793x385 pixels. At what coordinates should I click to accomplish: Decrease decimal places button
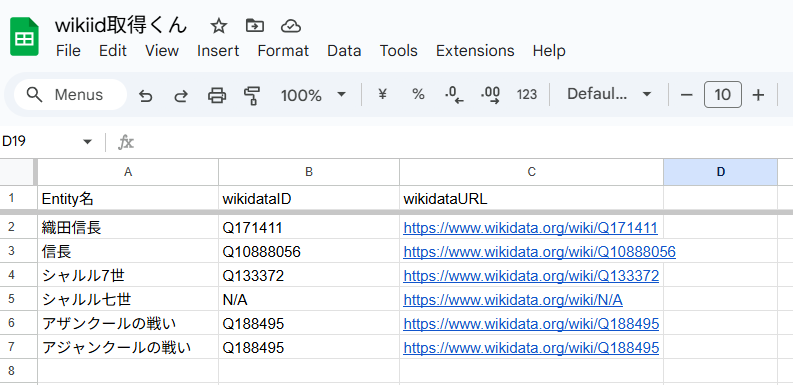454,95
